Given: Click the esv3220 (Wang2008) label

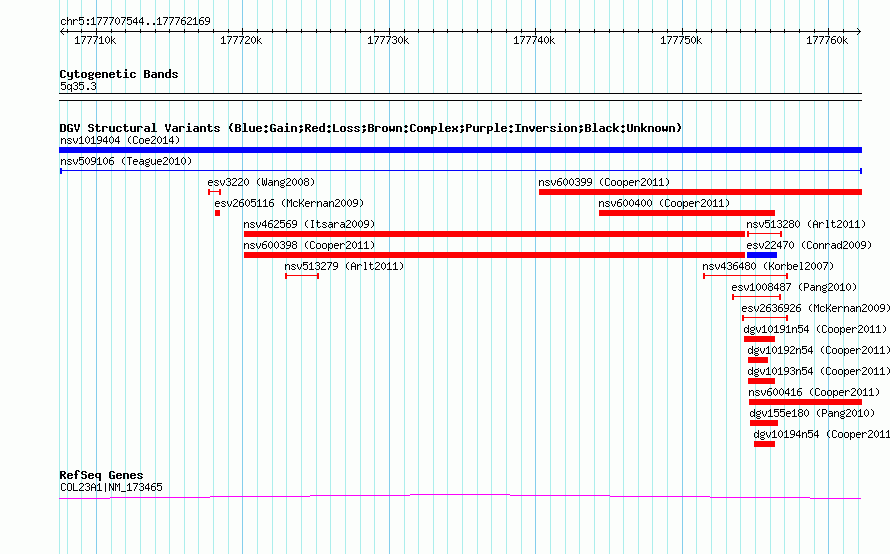Looking at the screenshot, I should (x=261, y=182).
